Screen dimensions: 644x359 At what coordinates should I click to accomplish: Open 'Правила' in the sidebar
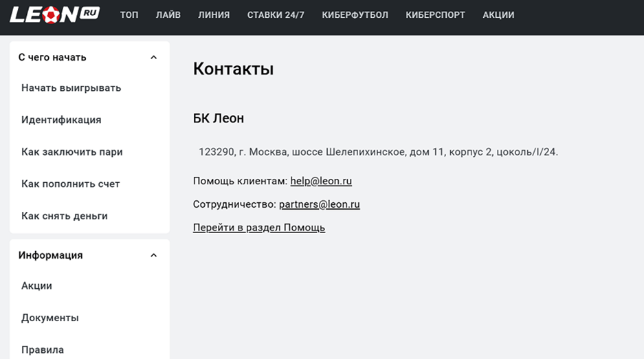coord(43,350)
